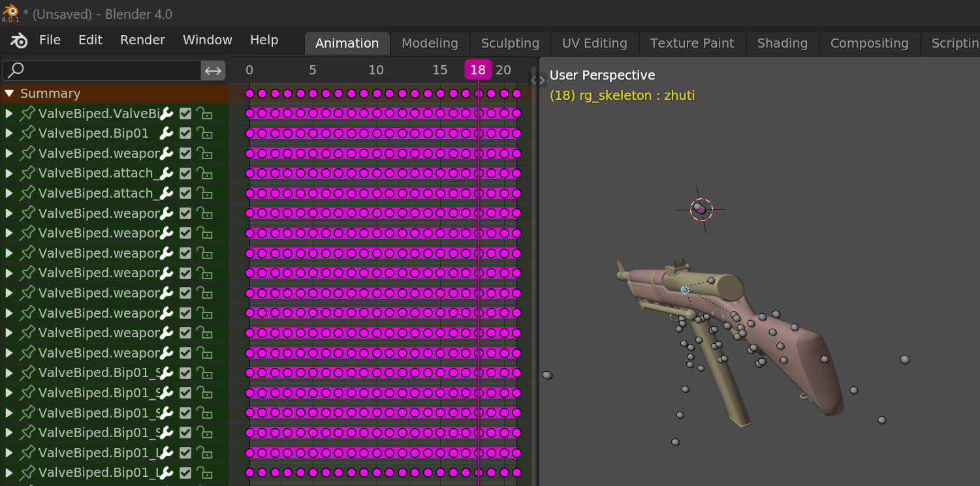Screen dimensions: 980x486
Task: Open the Window menu
Action: click(x=208, y=40)
